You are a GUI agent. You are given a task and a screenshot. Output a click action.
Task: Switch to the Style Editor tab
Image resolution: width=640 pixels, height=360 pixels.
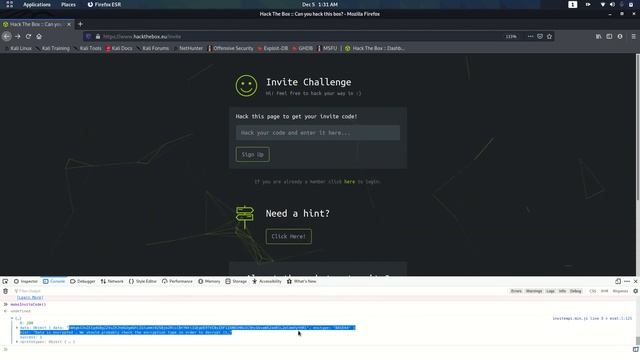[x=142, y=281]
